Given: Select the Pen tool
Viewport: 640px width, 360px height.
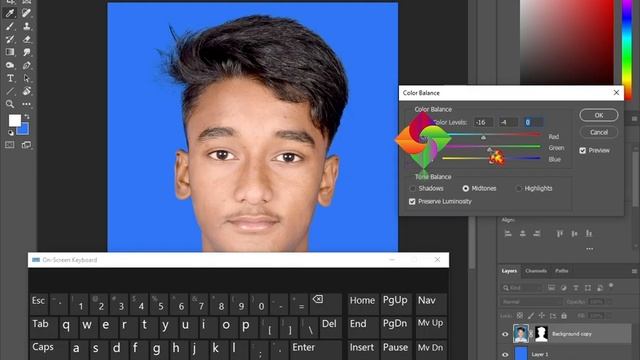Looking at the screenshot, I should pos(27,65).
